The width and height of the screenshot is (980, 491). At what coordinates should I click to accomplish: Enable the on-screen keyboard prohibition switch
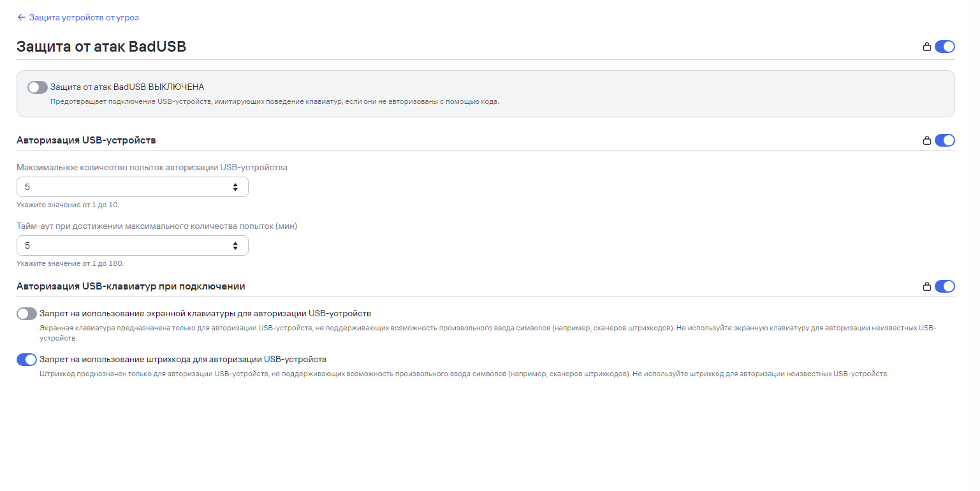[x=27, y=314]
